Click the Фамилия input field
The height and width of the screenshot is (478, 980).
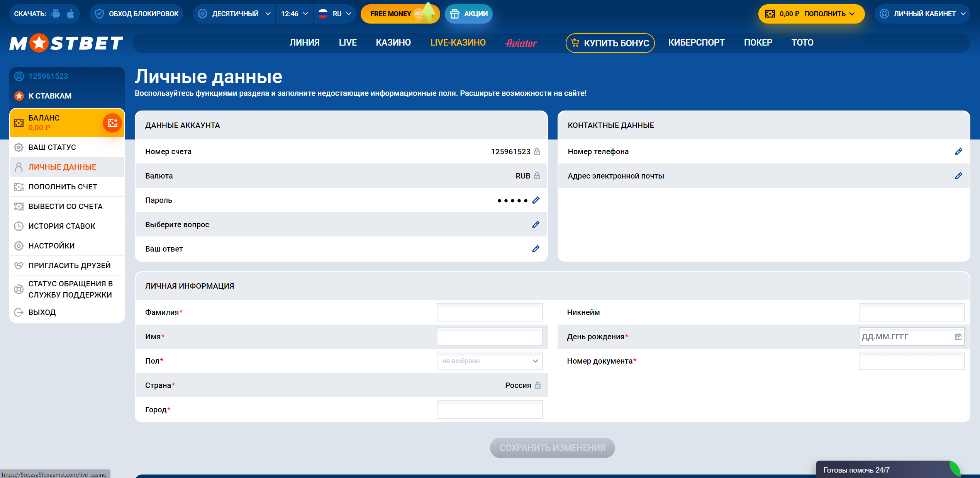(490, 312)
